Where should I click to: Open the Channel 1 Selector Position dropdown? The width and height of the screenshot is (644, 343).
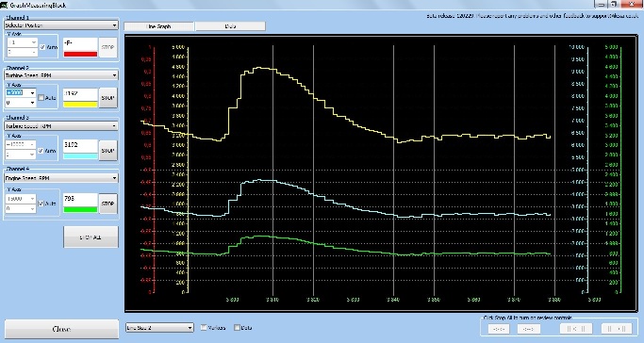pos(61,25)
